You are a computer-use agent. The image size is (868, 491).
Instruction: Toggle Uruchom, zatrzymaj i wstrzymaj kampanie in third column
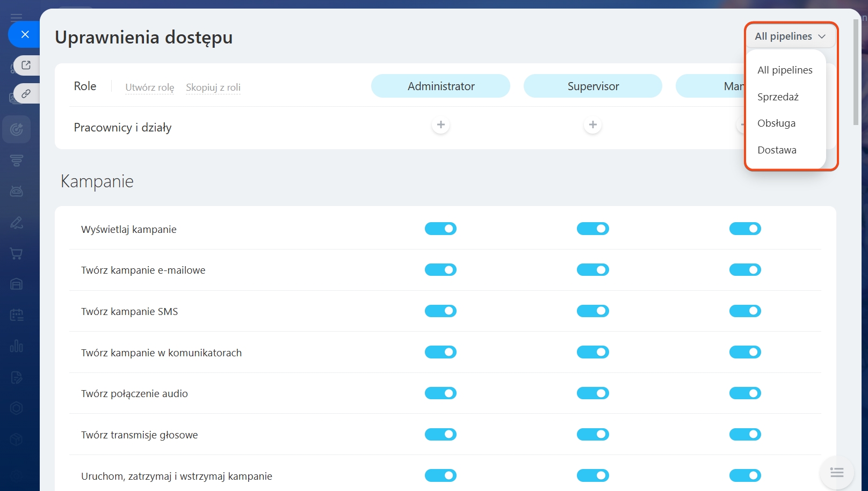point(745,475)
